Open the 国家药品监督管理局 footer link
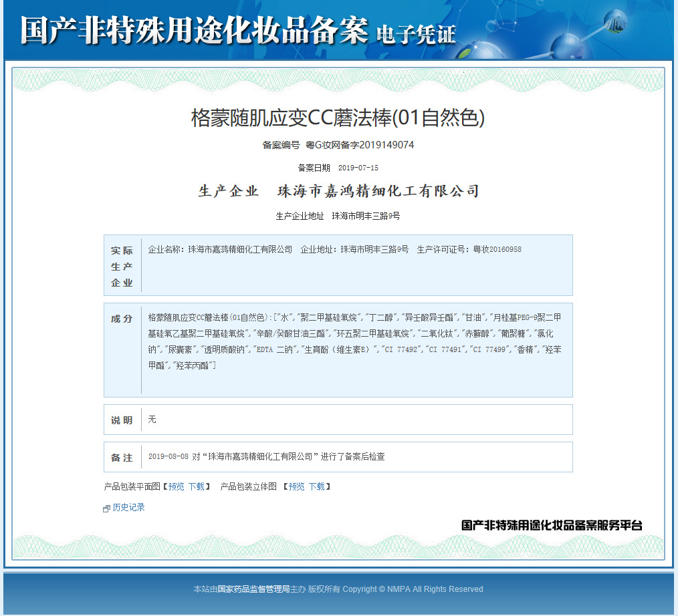The height and width of the screenshot is (616, 678). click(x=253, y=589)
